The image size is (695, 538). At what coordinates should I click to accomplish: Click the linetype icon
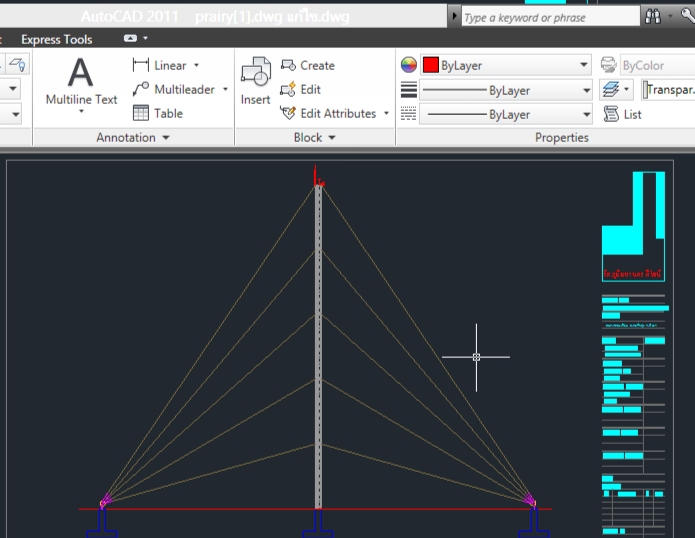tap(409, 114)
